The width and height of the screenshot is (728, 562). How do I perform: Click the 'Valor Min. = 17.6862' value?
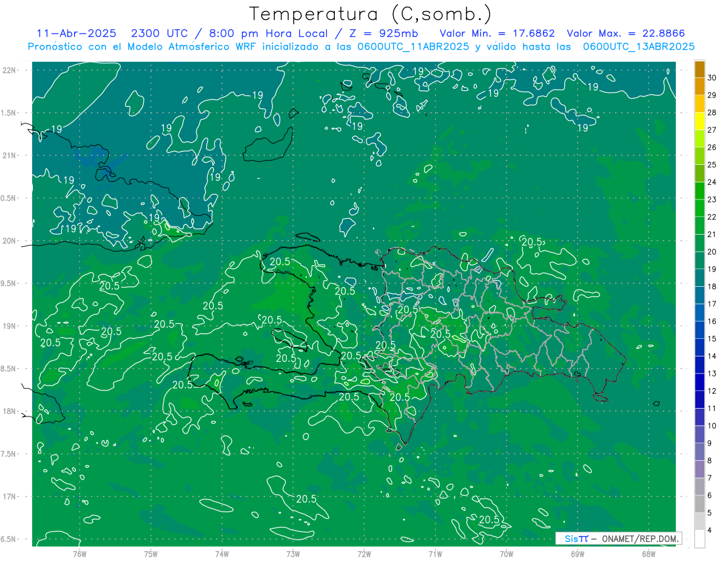(x=496, y=34)
